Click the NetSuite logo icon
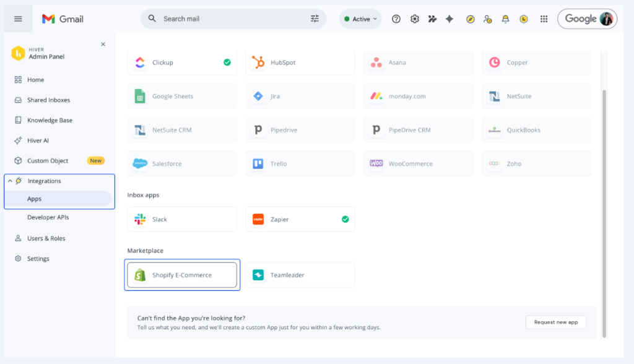The image size is (634, 364). (x=495, y=96)
